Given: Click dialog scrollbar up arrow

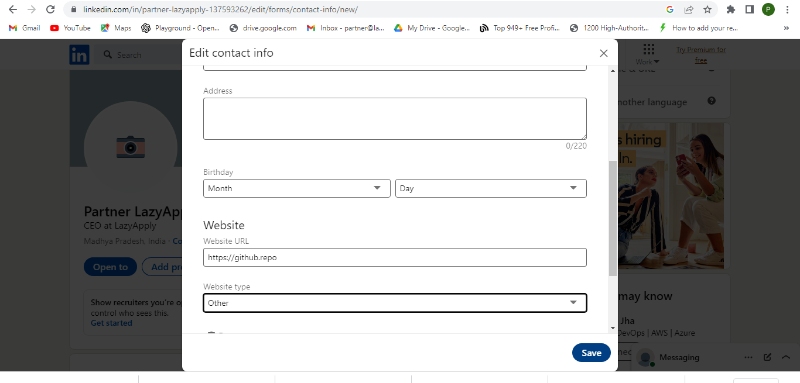Looking at the screenshot, I should coord(613,71).
